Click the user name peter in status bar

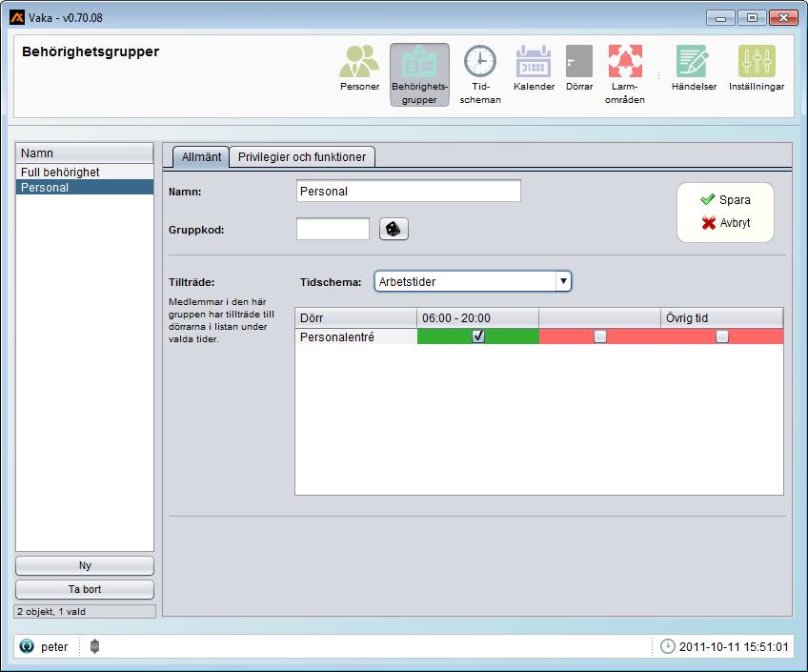54,647
